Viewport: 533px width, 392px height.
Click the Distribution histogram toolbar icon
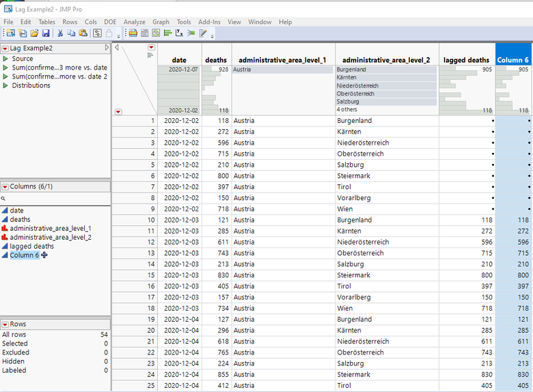tap(168, 33)
